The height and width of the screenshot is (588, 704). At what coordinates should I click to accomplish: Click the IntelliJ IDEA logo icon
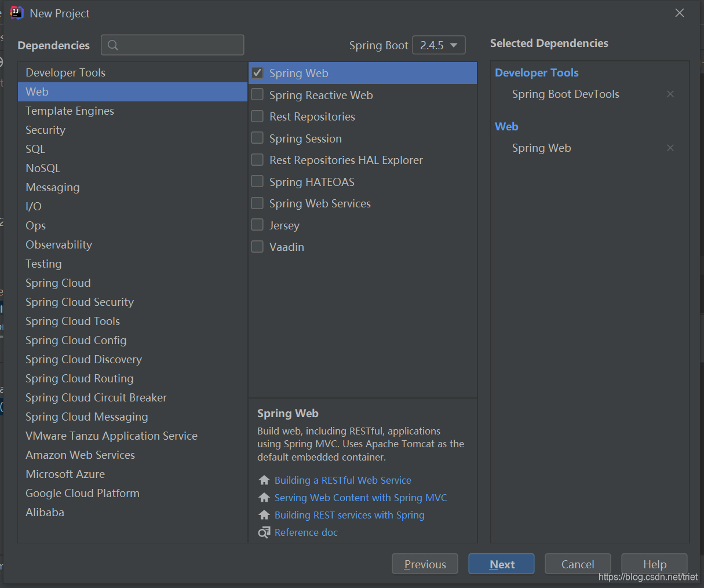click(x=17, y=13)
